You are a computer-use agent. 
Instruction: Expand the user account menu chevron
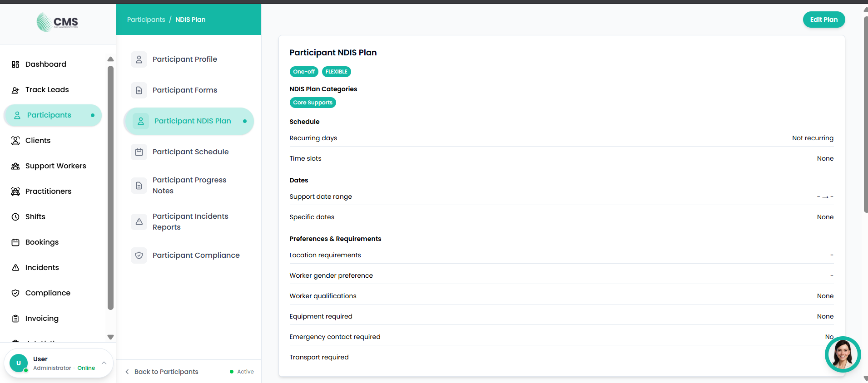104,363
